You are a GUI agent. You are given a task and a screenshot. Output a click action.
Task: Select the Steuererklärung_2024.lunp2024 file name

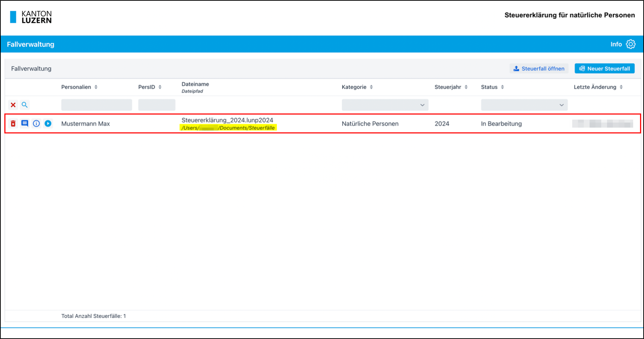[227, 120]
